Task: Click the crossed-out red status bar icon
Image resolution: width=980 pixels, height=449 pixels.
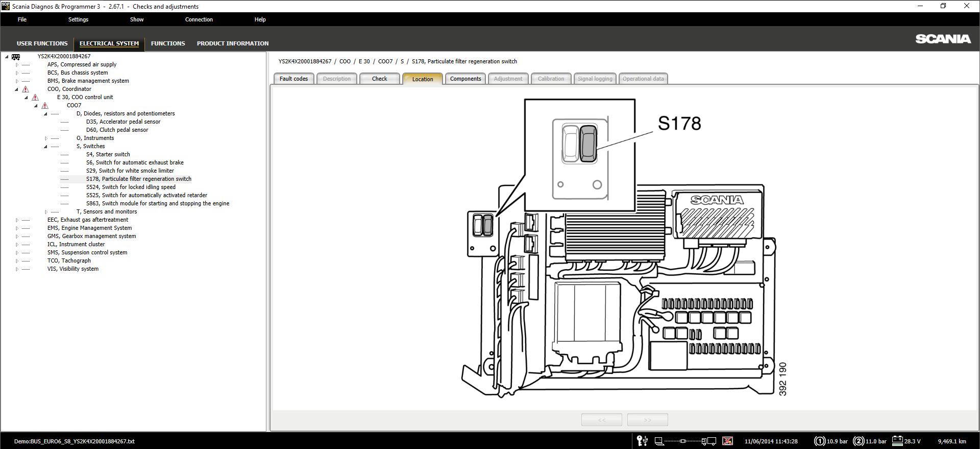Action: [x=728, y=441]
